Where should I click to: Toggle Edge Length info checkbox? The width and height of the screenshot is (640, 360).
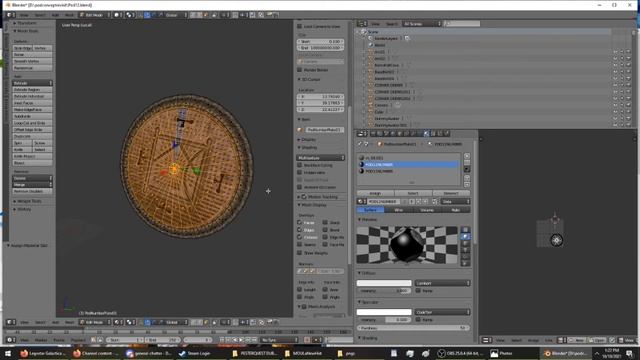tap(300, 290)
